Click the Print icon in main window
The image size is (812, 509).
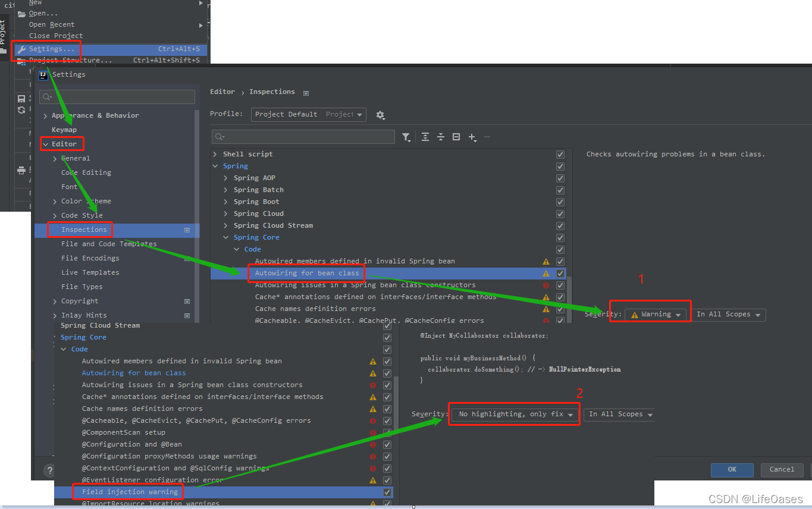tap(21, 170)
